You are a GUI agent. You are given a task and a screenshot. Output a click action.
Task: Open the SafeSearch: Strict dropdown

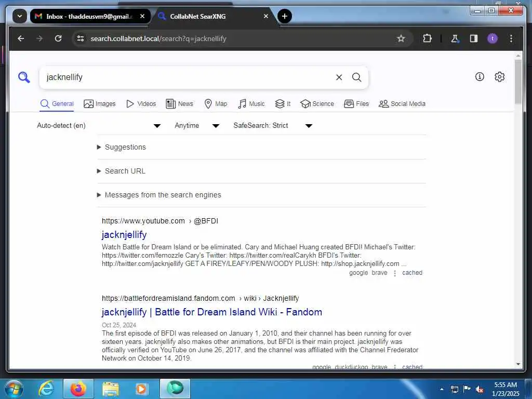tap(273, 126)
